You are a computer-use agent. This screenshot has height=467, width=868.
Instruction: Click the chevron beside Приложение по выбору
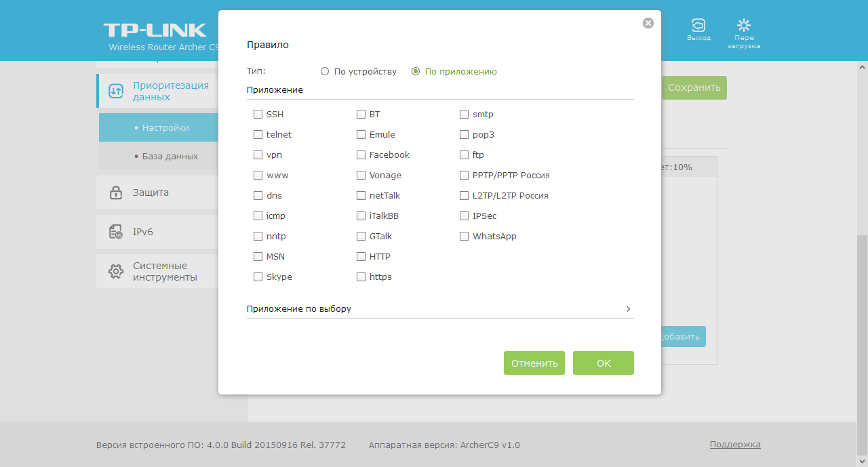click(x=629, y=309)
